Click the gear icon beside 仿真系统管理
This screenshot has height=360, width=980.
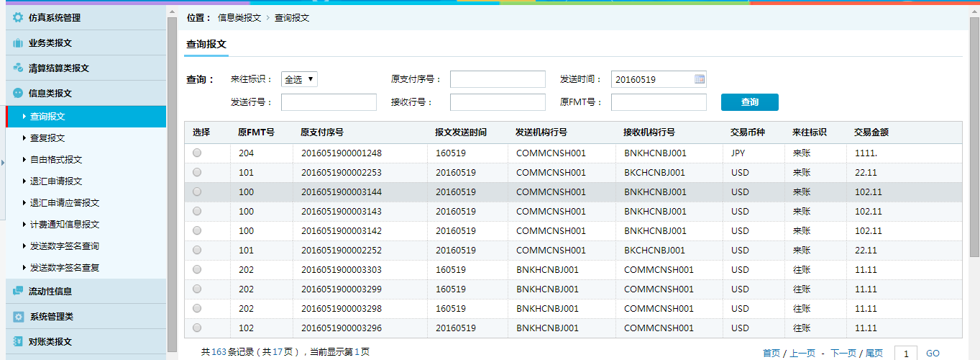tap(18, 17)
